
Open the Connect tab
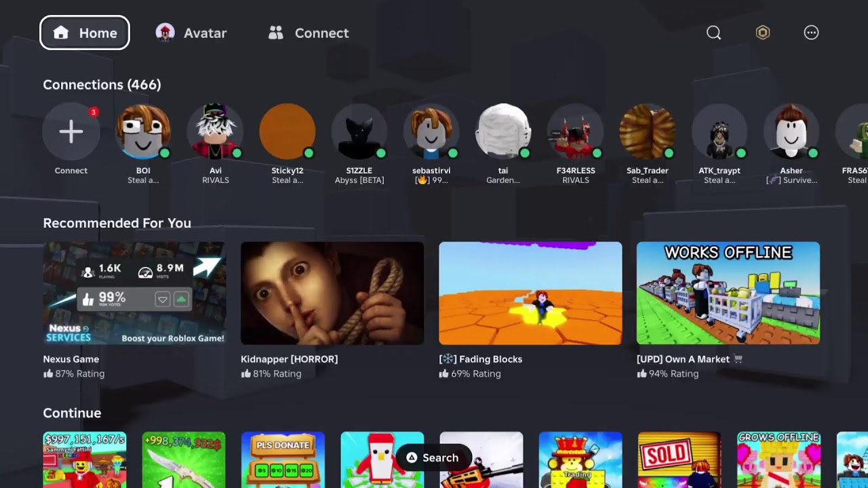[x=309, y=33]
